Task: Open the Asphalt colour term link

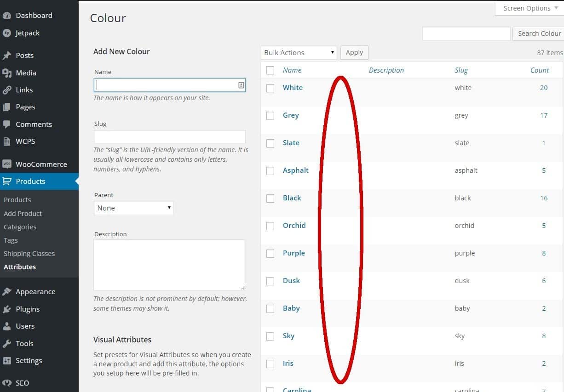Action: (x=295, y=170)
